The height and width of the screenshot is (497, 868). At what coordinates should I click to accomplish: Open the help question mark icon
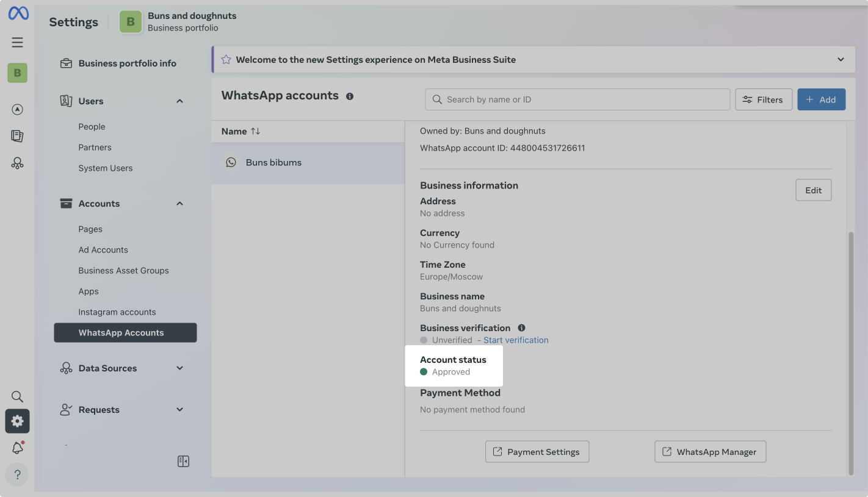click(17, 475)
